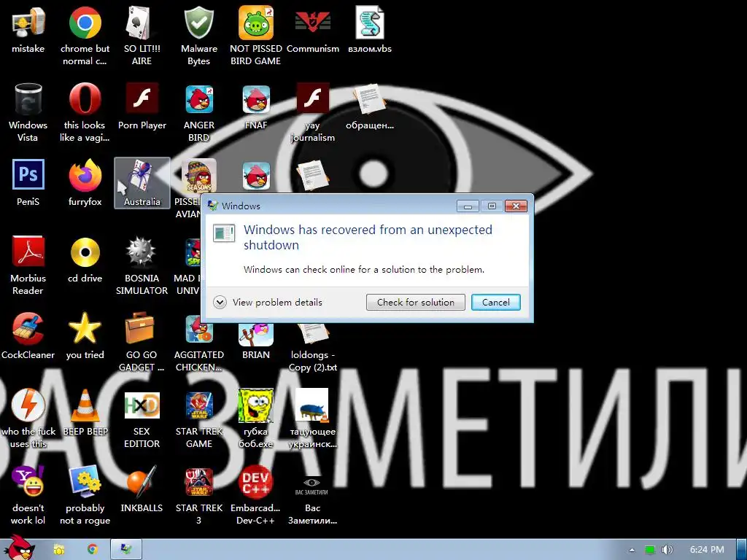Open the 'mistake' computer icon
Viewport: 747px width, 560px height.
28,23
